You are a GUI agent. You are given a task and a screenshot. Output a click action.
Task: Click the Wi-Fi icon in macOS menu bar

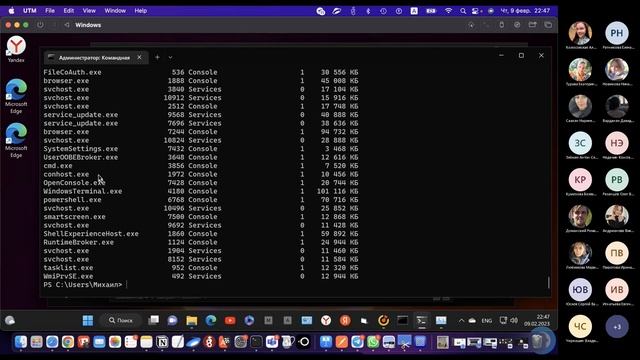tap(448, 11)
